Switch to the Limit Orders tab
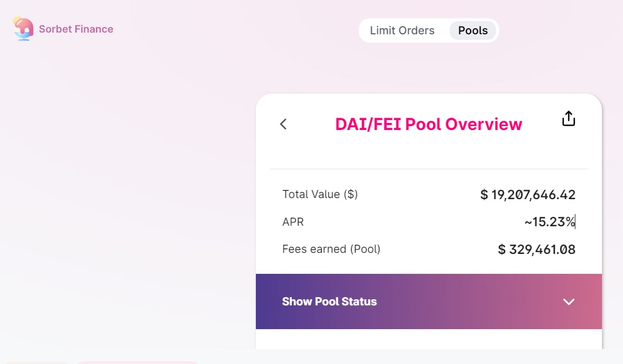The height and width of the screenshot is (364, 623). coord(402,30)
